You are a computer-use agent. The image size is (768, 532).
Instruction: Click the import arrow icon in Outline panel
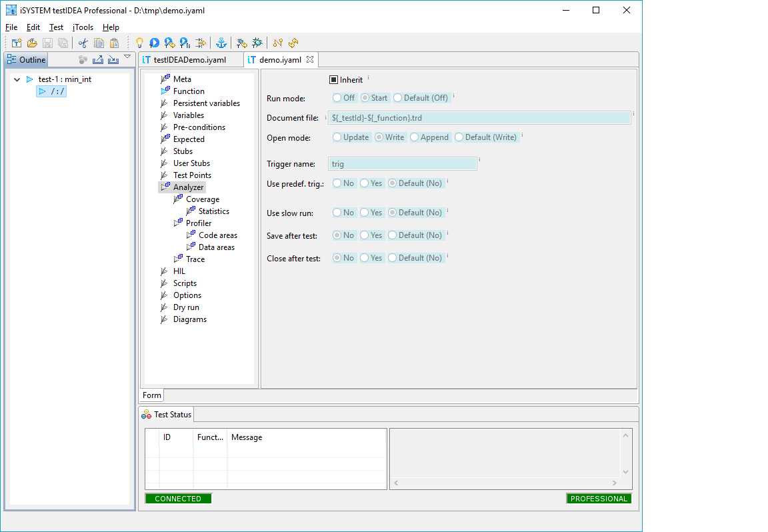click(113, 60)
